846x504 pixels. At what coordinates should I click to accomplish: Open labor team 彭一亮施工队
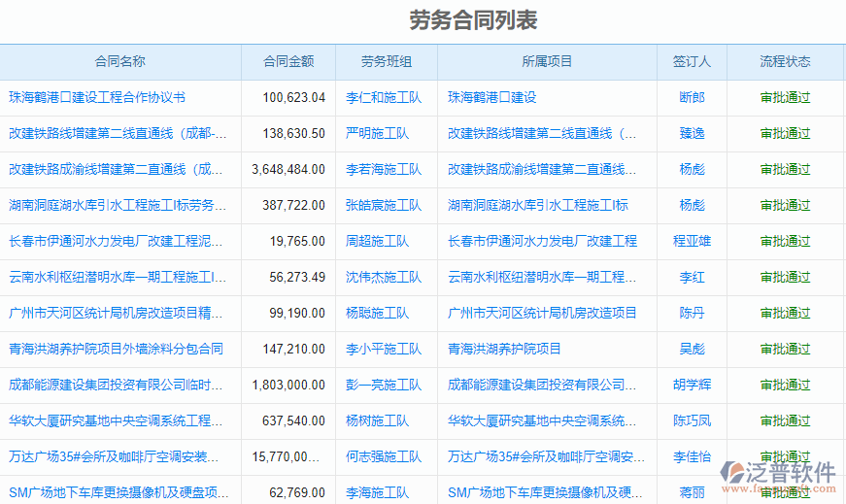click(x=384, y=385)
